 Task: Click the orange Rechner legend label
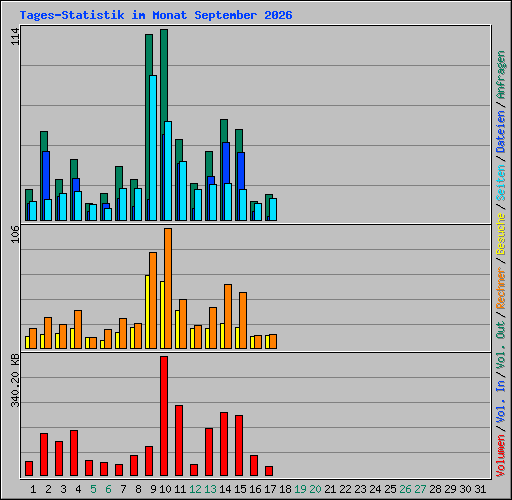coord(500,288)
